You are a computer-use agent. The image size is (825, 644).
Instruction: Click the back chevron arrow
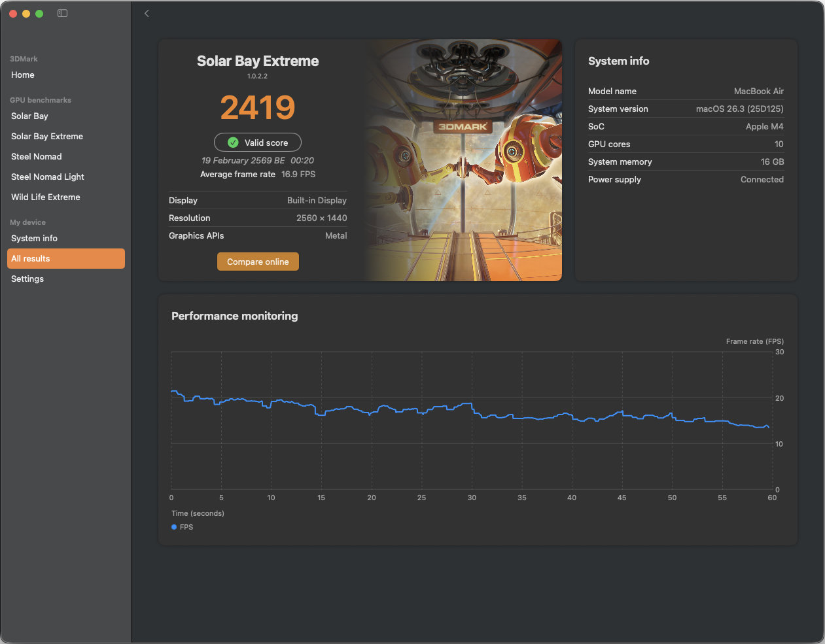coord(147,14)
